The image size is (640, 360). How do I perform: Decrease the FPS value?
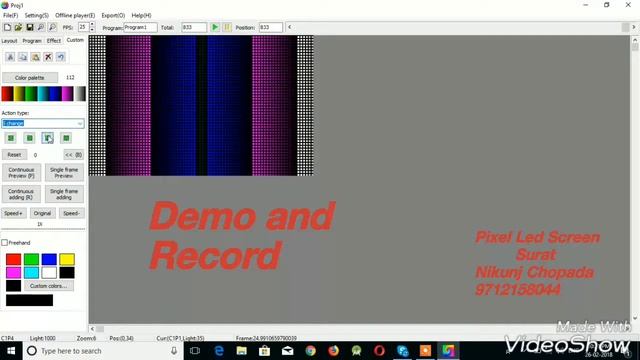pyautogui.click(x=92, y=30)
